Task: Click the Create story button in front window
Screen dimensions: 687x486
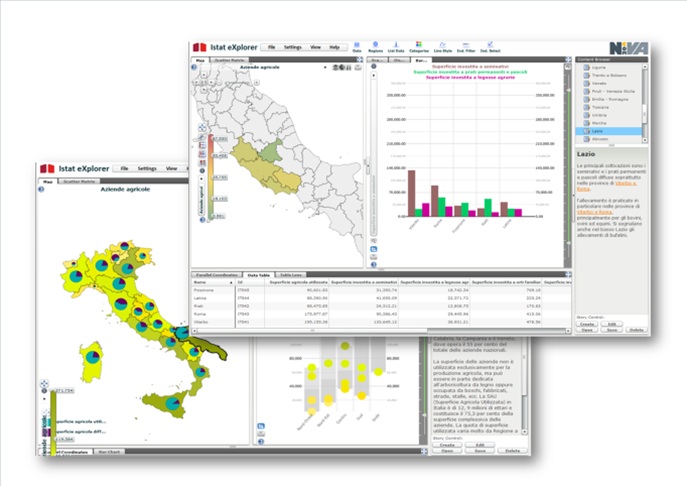Action: tap(586, 324)
